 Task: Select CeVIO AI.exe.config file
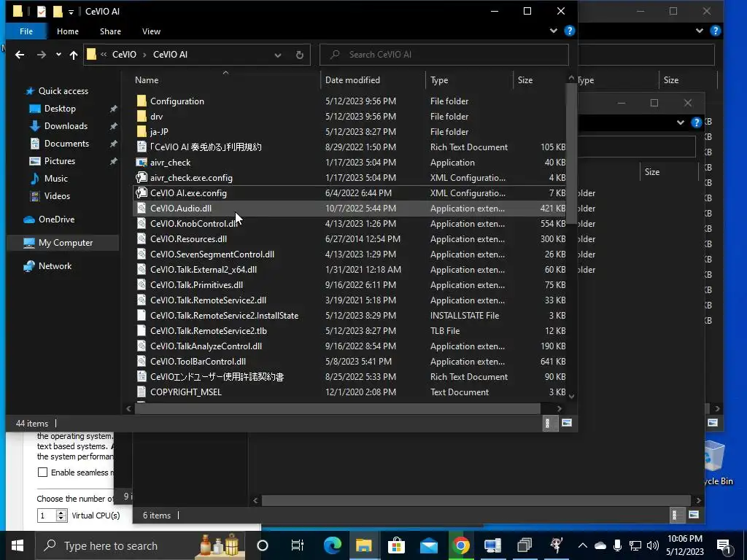pyautogui.click(x=188, y=192)
